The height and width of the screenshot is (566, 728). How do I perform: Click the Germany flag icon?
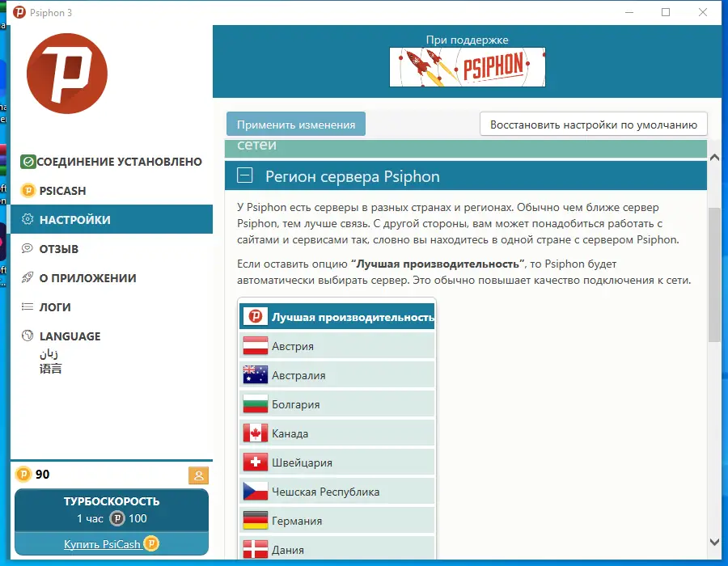[256, 521]
